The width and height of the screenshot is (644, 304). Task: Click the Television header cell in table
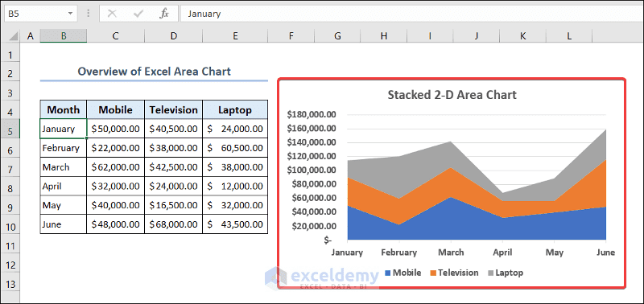[174, 109]
